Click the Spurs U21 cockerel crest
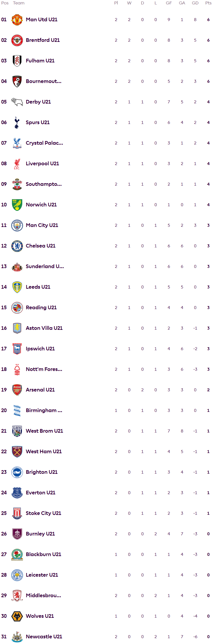The width and height of the screenshot is (214, 644). pos(17,122)
